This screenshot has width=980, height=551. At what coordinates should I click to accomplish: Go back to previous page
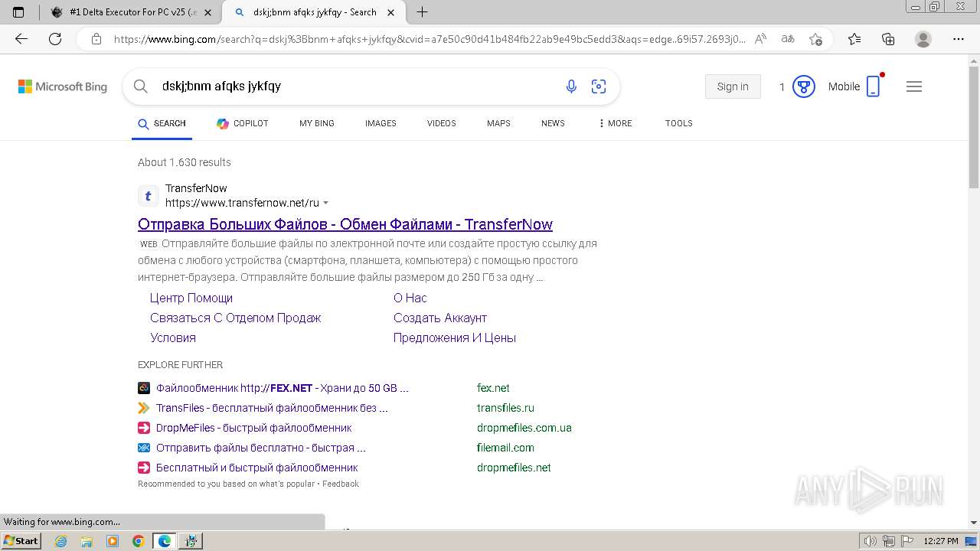coord(21,39)
